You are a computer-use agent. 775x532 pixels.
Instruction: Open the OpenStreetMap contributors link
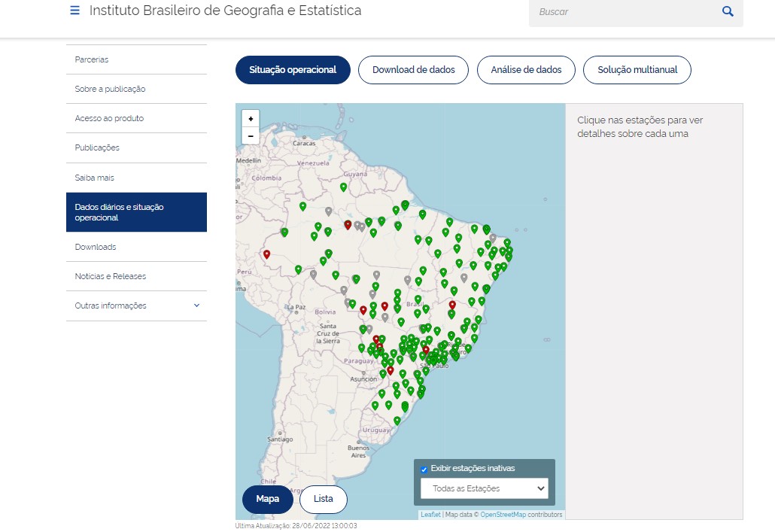point(503,515)
